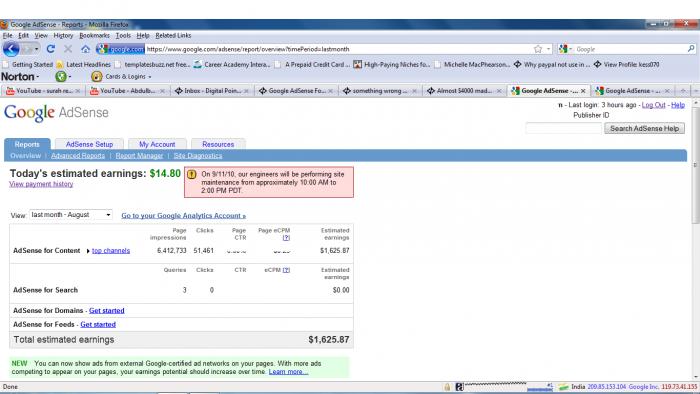Expand top channels disclosure triangle

tap(88, 251)
